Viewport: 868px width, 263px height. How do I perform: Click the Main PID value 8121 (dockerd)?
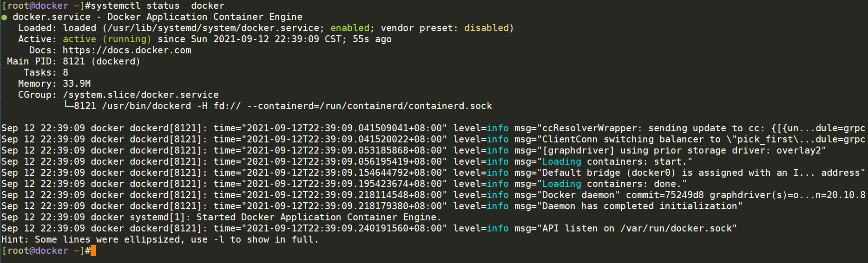(101, 61)
